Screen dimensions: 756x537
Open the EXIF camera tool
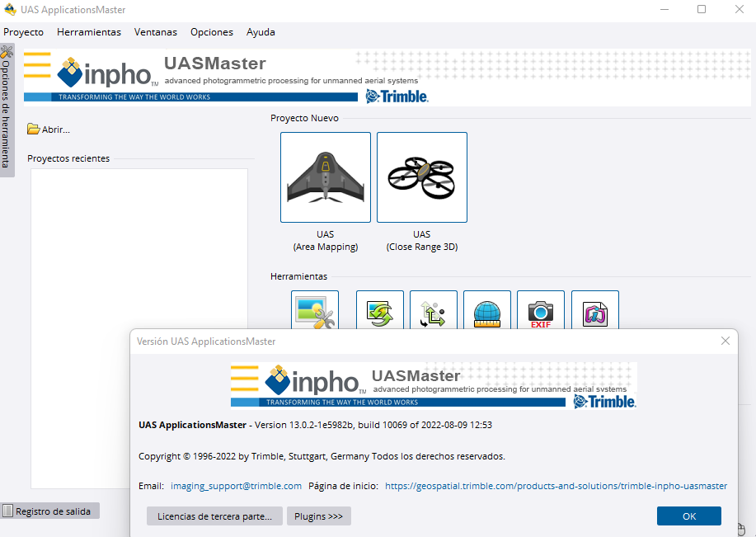tap(541, 310)
